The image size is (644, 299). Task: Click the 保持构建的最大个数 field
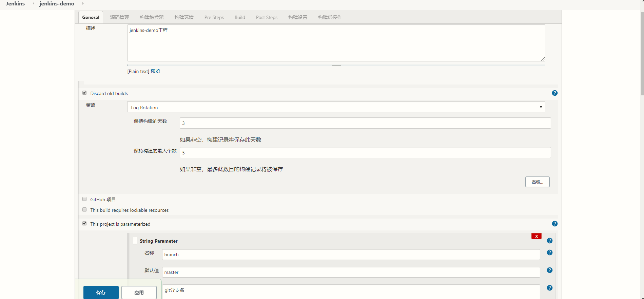point(365,152)
